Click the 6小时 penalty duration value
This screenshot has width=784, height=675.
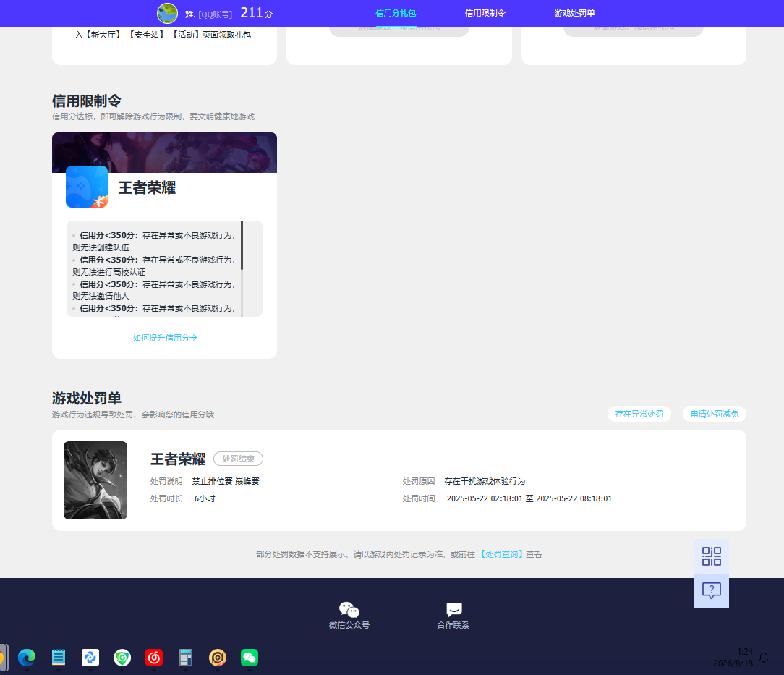coord(205,498)
